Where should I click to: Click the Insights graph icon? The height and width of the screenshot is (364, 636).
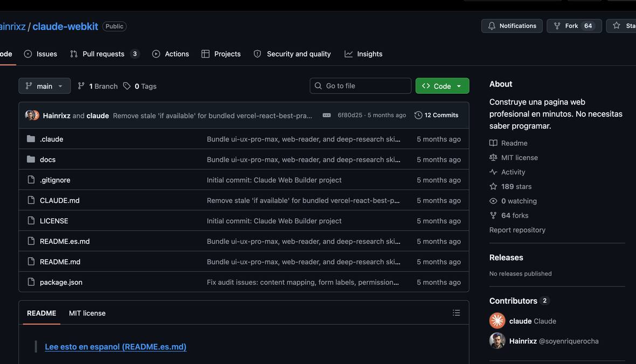click(348, 54)
